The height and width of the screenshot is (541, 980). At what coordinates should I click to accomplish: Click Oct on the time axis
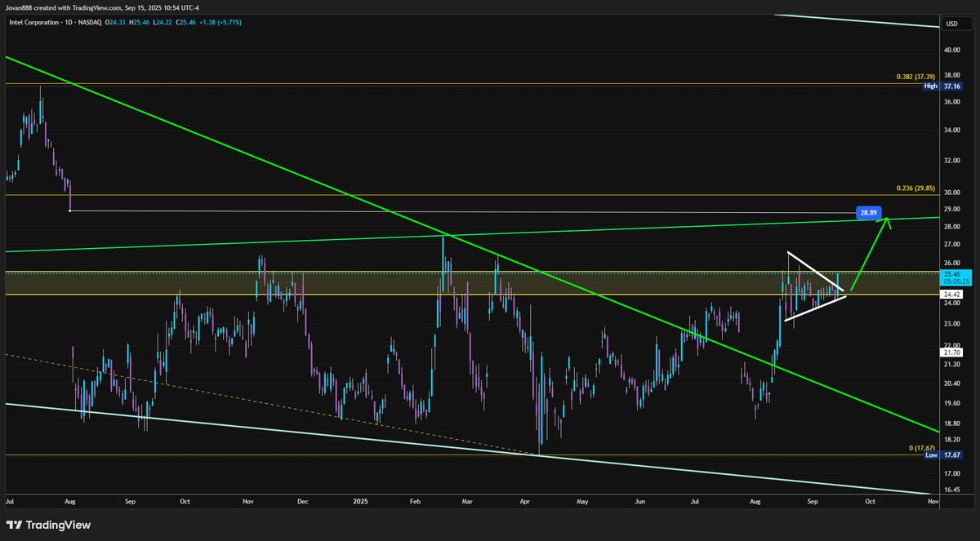pos(869,502)
